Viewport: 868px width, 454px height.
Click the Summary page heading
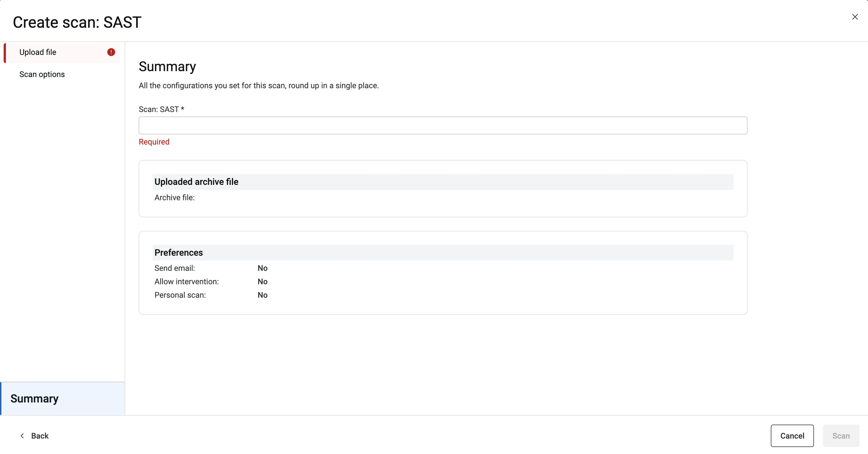click(x=167, y=67)
